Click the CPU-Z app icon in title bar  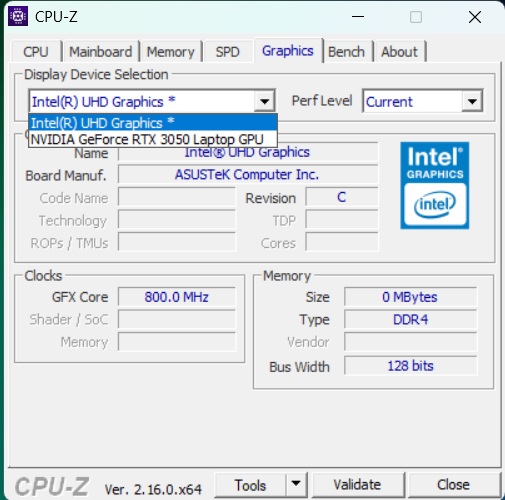[18, 16]
